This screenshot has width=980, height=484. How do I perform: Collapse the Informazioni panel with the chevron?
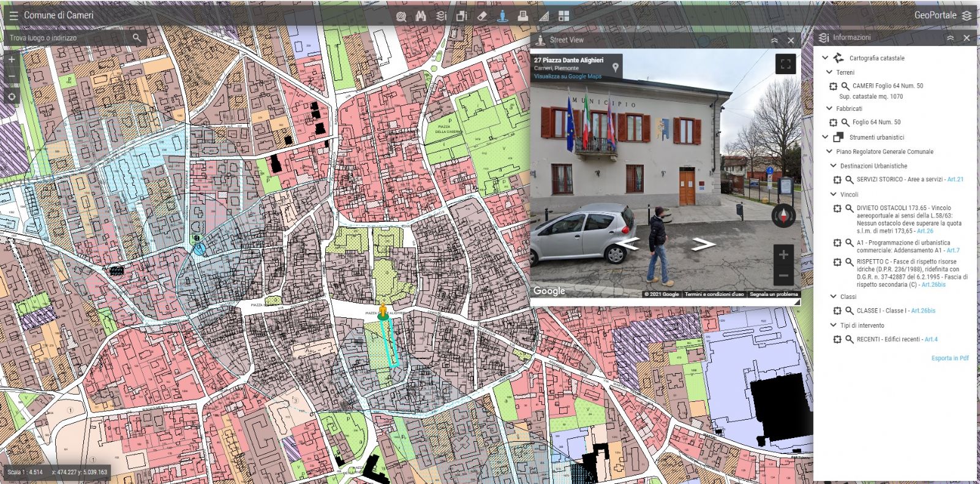[950, 38]
